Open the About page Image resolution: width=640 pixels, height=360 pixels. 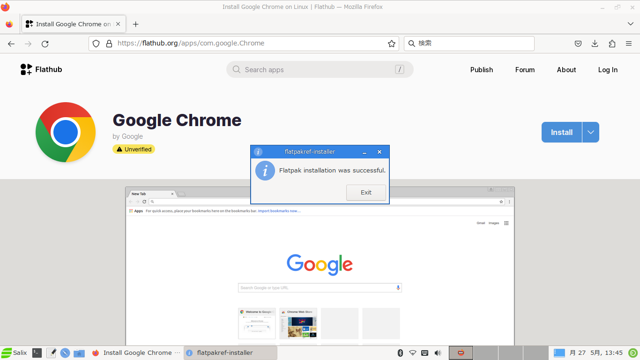[x=566, y=70]
